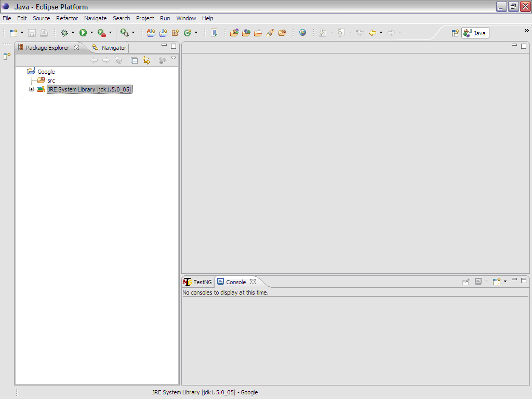Image resolution: width=532 pixels, height=399 pixels.
Task: Maximize the editor area
Action: (x=524, y=46)
